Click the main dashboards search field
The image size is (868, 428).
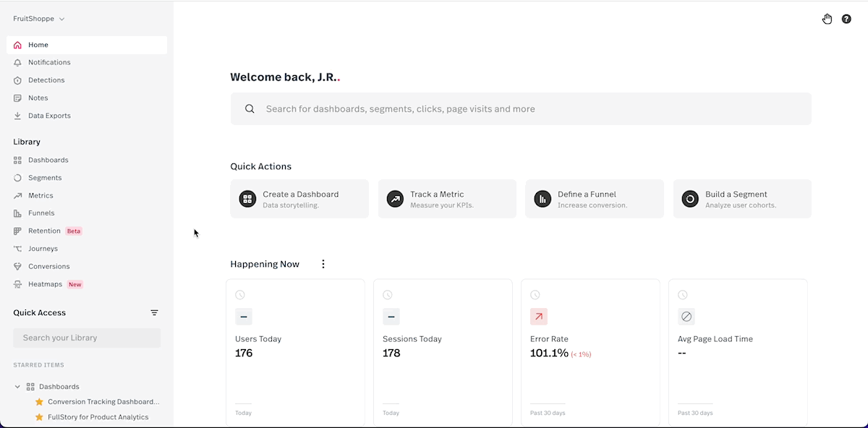click(521, 109)
